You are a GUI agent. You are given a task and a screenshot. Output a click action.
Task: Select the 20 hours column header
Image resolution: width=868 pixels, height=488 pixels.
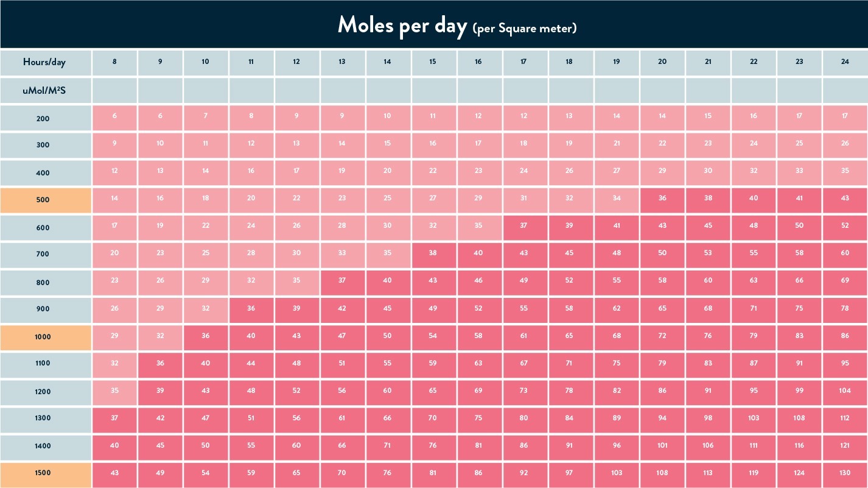pyautogui.click(x=662, y=62)
